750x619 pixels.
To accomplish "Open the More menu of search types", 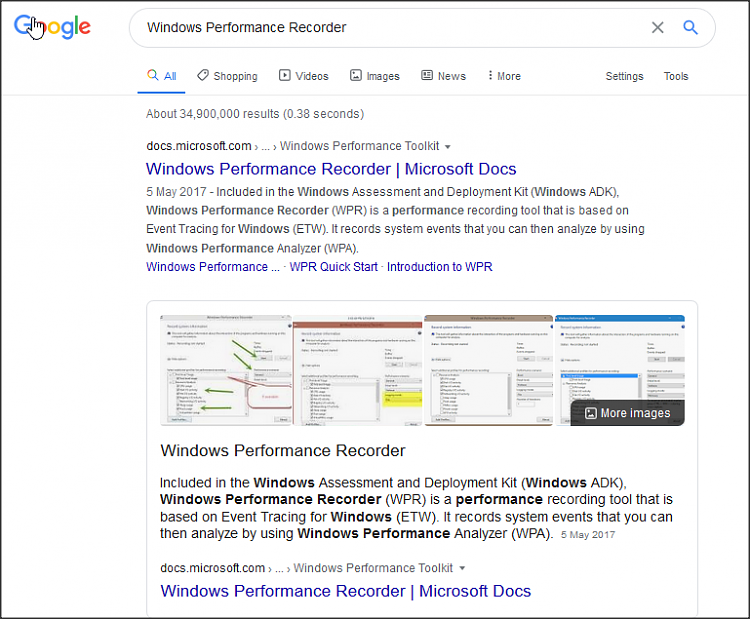I will click(x=504, y=76).
